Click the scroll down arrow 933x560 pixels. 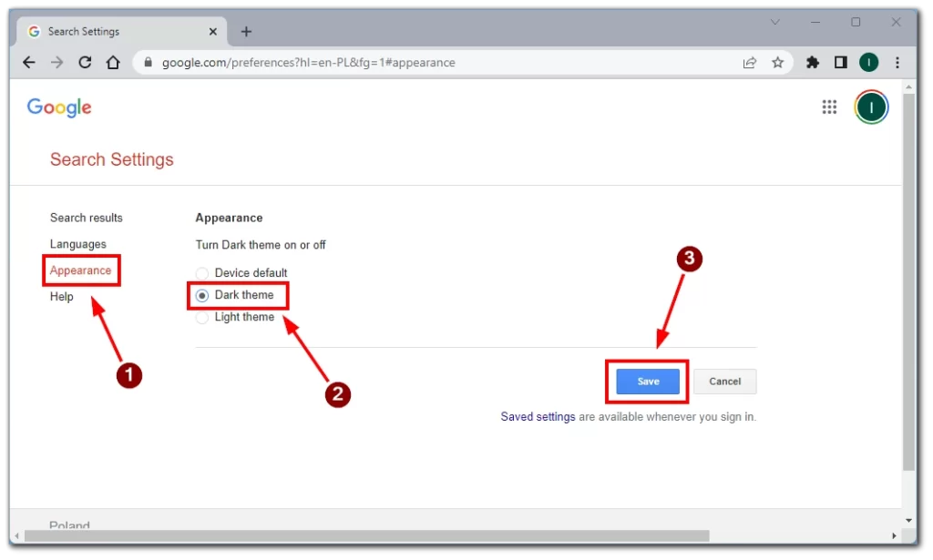click(x=908, y=521)
